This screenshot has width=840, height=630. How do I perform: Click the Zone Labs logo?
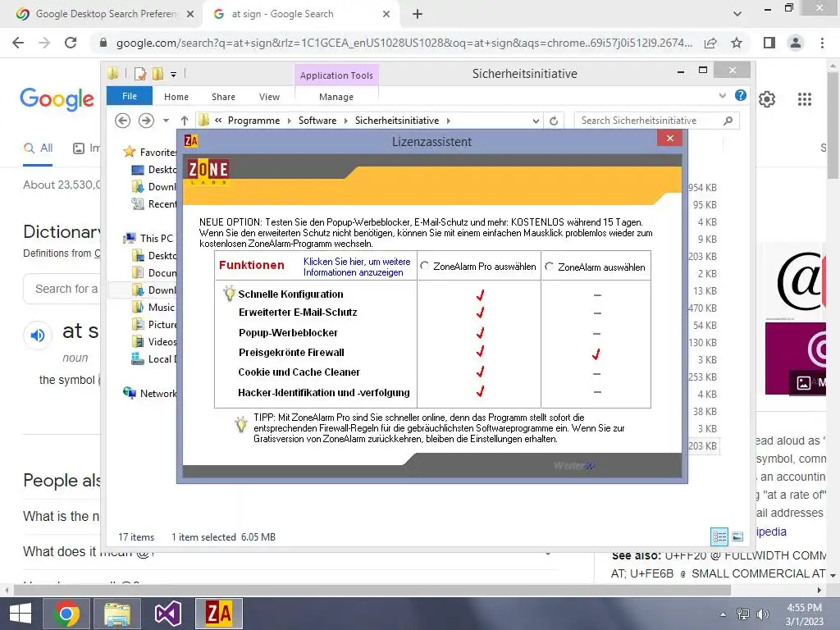pos(208,171)
